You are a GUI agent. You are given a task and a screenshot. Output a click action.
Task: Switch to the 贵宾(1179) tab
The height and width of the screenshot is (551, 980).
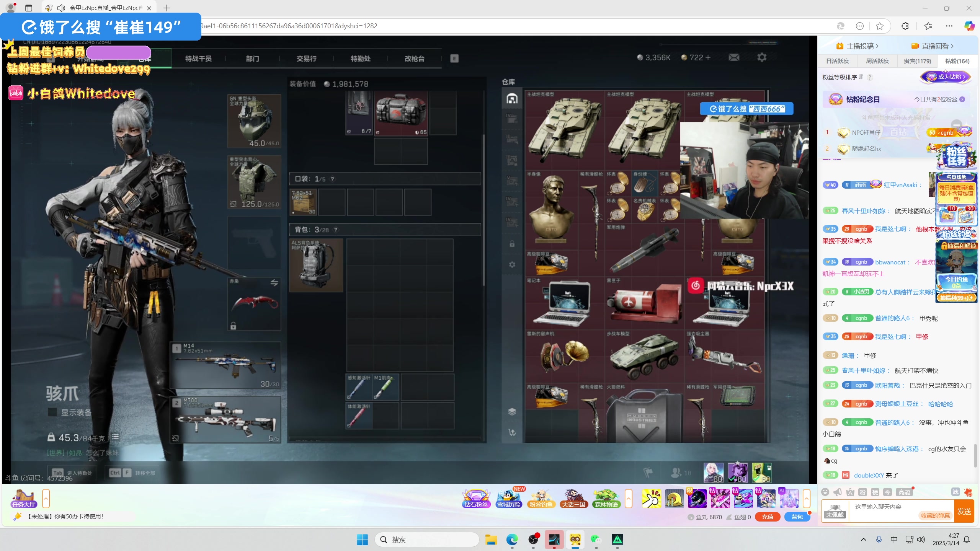(917, 61)
